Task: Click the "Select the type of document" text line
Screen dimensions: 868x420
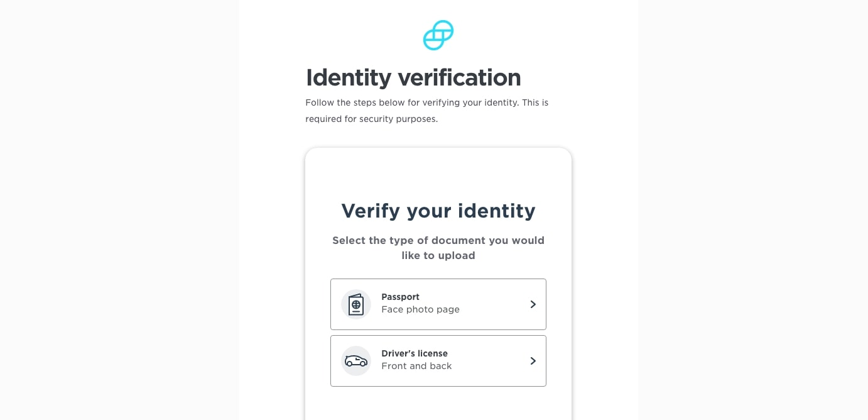Action: [x=438, y=240]
